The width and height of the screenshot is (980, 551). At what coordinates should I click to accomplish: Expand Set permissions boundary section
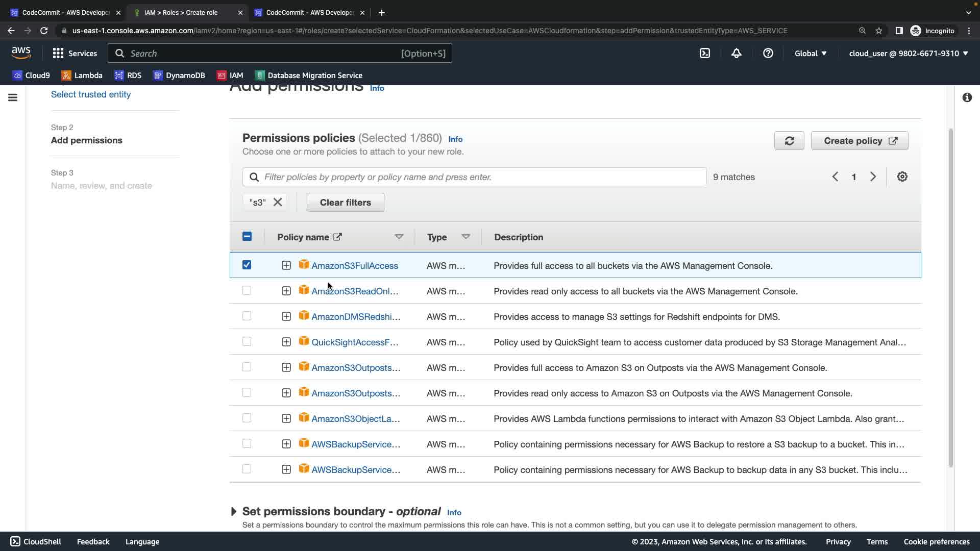[234, 512]
